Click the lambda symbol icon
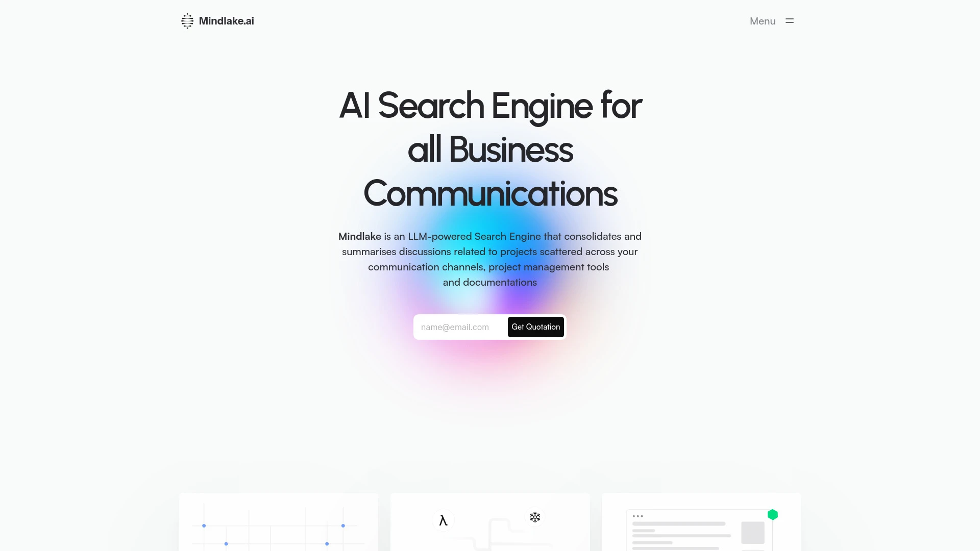 click(x=443, y=520)
